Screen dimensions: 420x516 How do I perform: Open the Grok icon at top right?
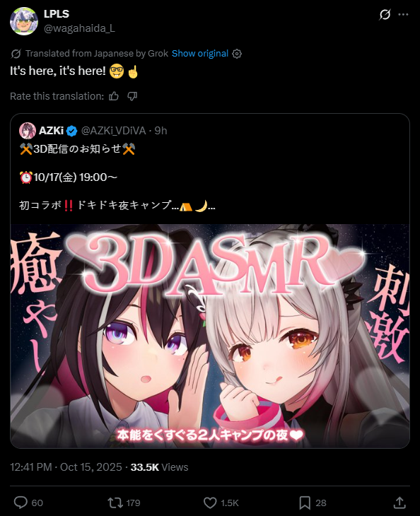385,14
